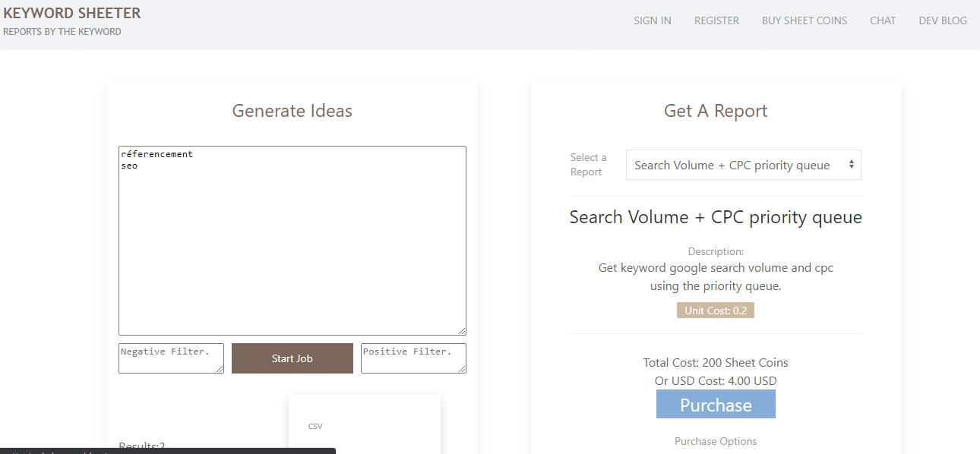Click the 'seo' keyword line
980x454 pixels.
coord(129,166)
